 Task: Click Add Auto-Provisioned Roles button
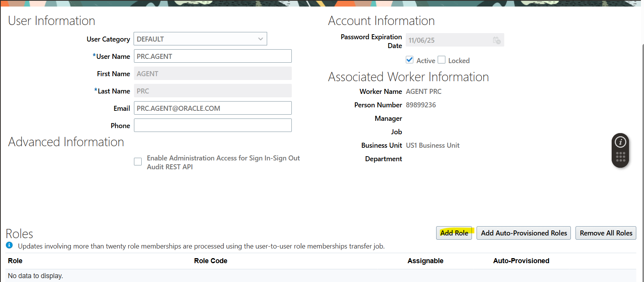[524, 233]
